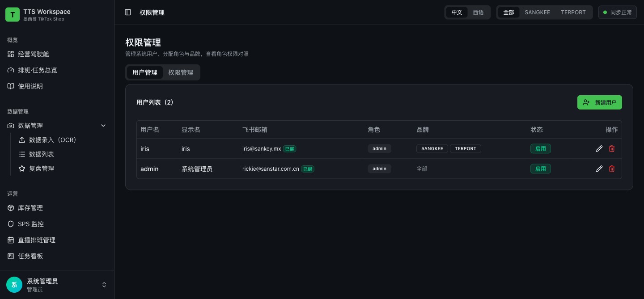Edit the admin user row
The width and height of the screenshot is (644, 299).
599,169
